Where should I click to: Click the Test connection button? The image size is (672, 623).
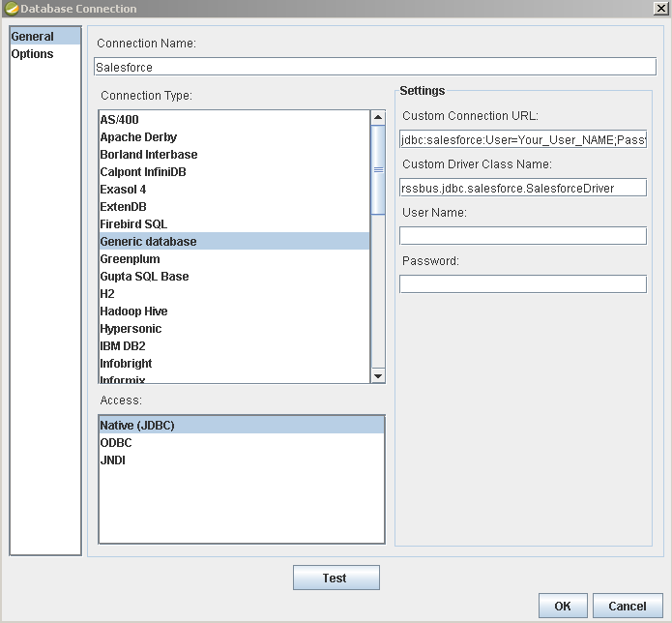(x=336, y=578)
